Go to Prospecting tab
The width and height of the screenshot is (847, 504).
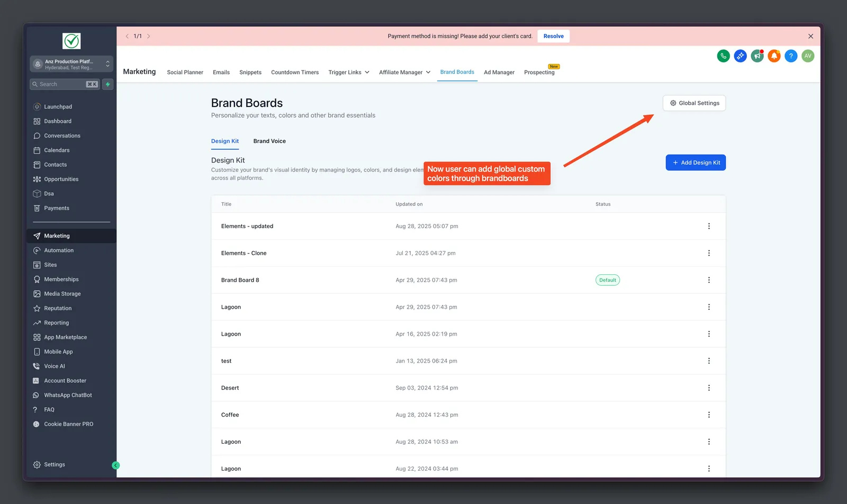[539, 72]
